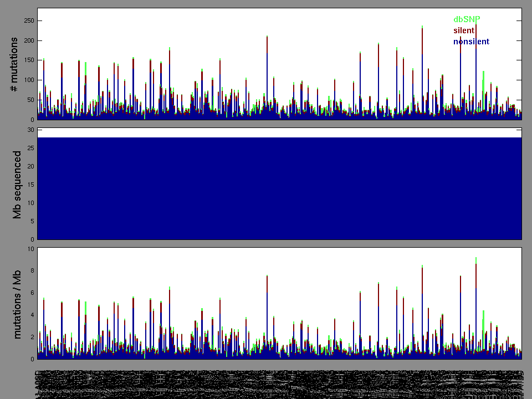532x399 pixels.
Task: Click the 4 tick on mutations/Mb axis
Action: pos(32,315)
